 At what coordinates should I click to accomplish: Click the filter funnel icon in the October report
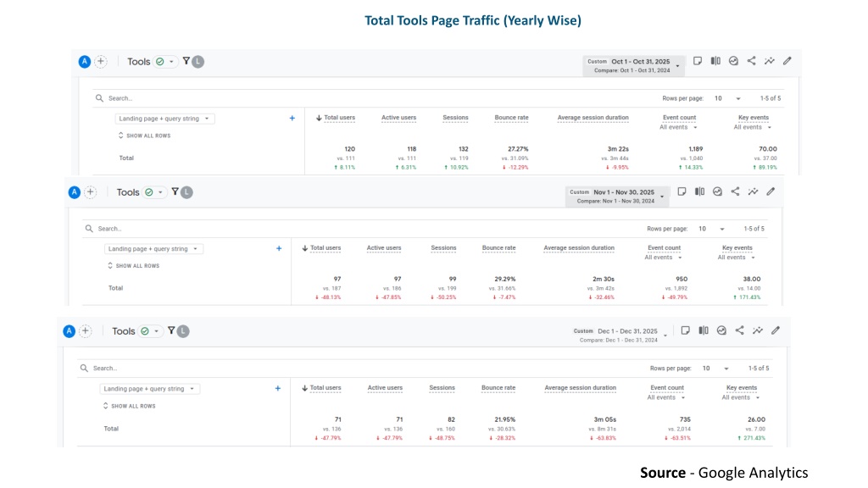(x=186, y=61)
